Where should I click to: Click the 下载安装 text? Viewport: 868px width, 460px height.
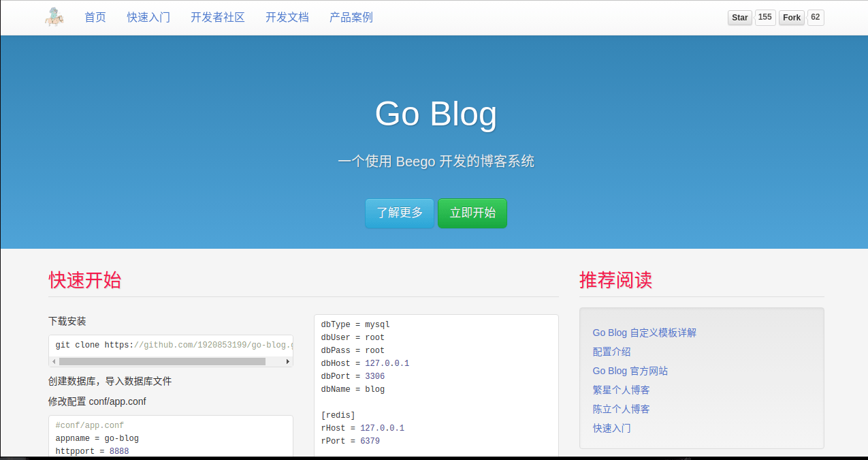pos(67,321)
